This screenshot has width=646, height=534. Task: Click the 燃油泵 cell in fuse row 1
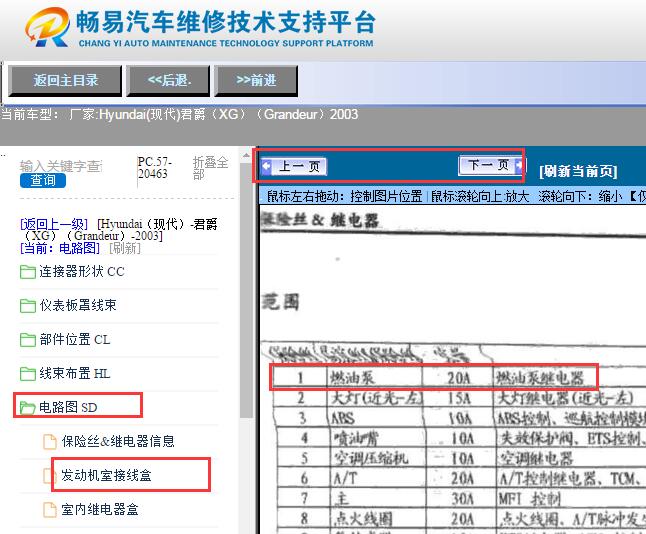point(352,377)
